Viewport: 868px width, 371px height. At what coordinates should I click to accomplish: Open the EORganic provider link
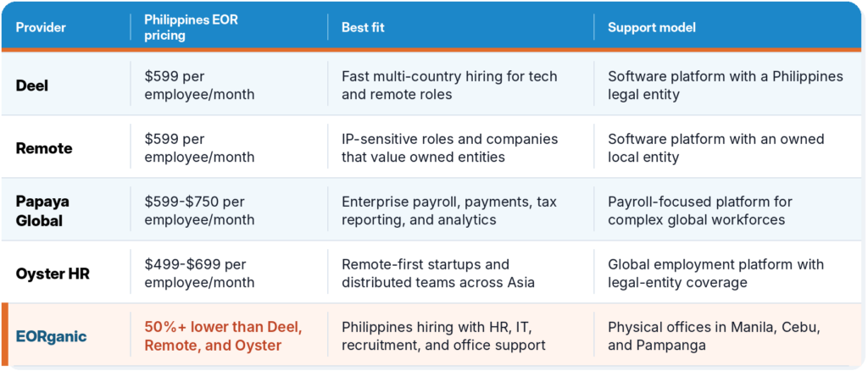point(51,336)
